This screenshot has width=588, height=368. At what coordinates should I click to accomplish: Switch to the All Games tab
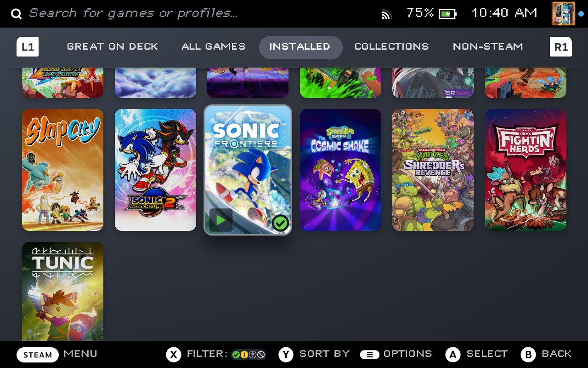click(x=214, y=46)
